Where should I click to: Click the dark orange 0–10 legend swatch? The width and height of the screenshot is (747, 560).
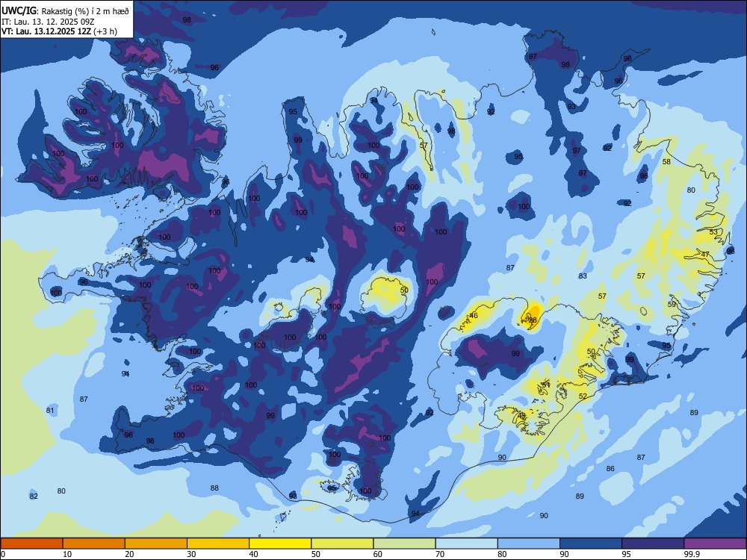(31, 544)
